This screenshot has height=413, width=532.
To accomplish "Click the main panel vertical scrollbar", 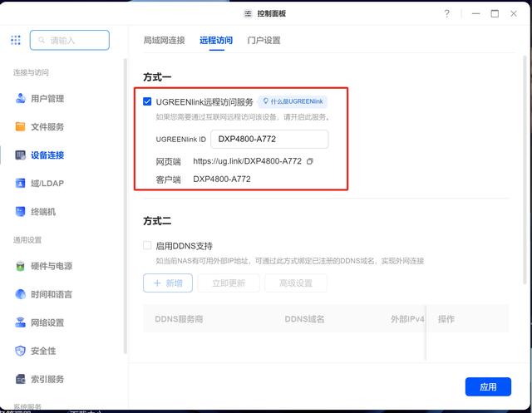I will point(525,170).
